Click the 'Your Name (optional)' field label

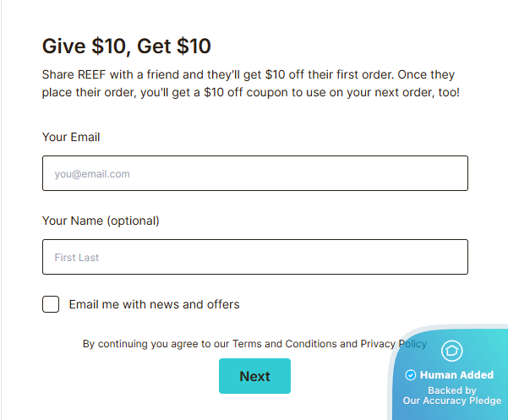(x=101, y=221)
